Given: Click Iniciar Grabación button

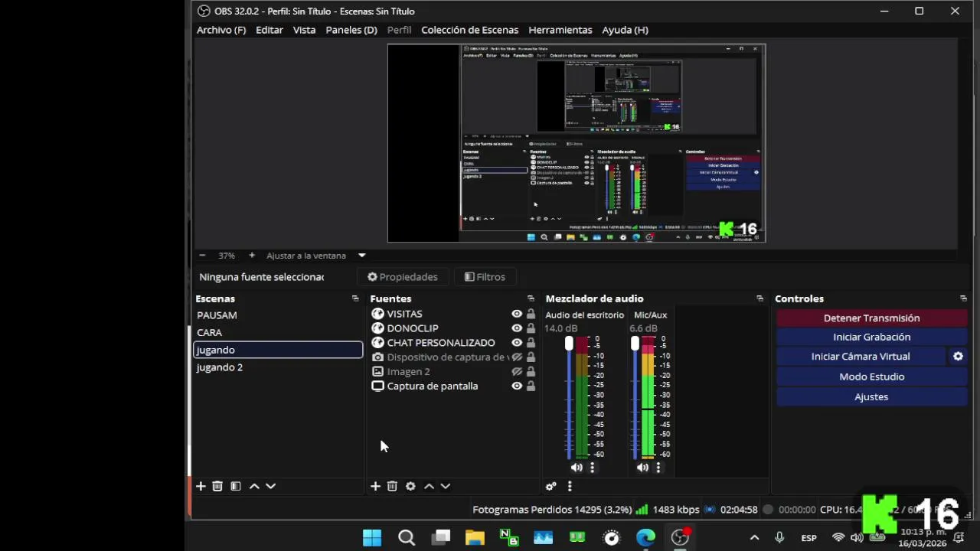Looking at the screenshot, I should click(x=871, y=337).
